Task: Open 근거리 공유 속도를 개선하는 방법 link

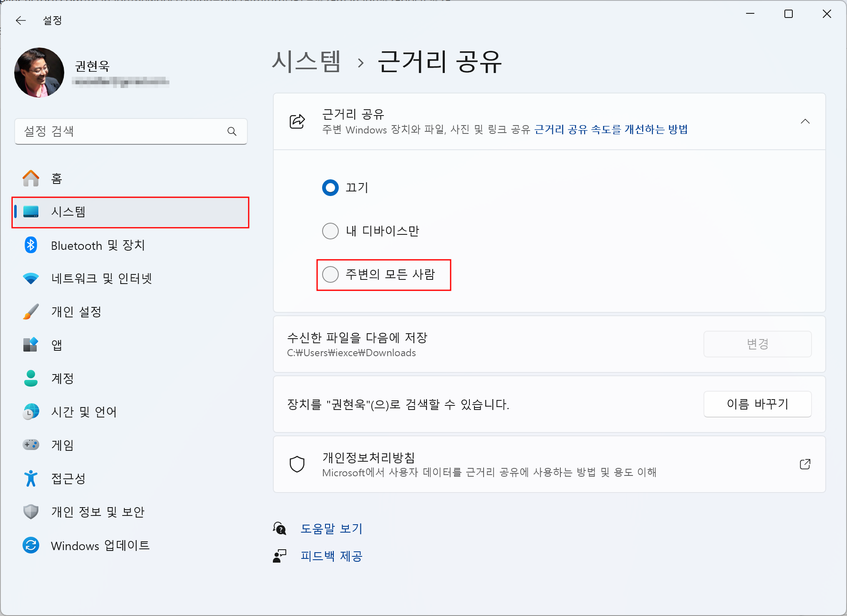Action: pyautogui.click(x=611, y=130)
